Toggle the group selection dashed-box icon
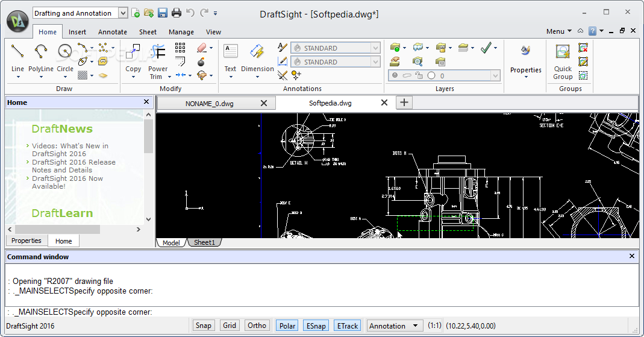 583,75
